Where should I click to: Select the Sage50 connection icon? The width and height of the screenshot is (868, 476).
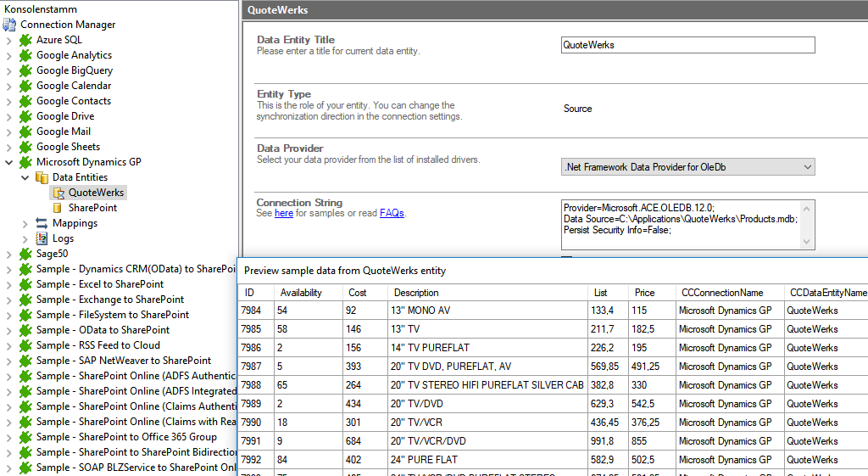pos(25,254)
